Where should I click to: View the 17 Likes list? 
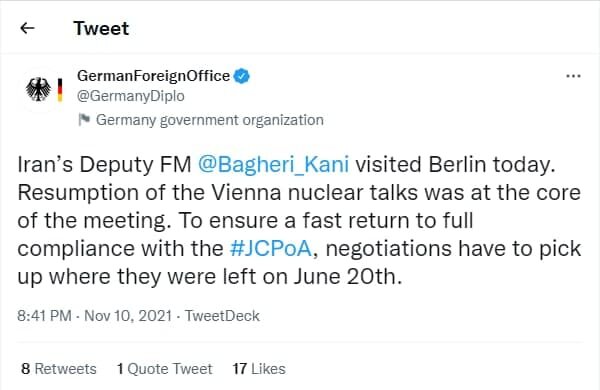(x=259, y=369)
